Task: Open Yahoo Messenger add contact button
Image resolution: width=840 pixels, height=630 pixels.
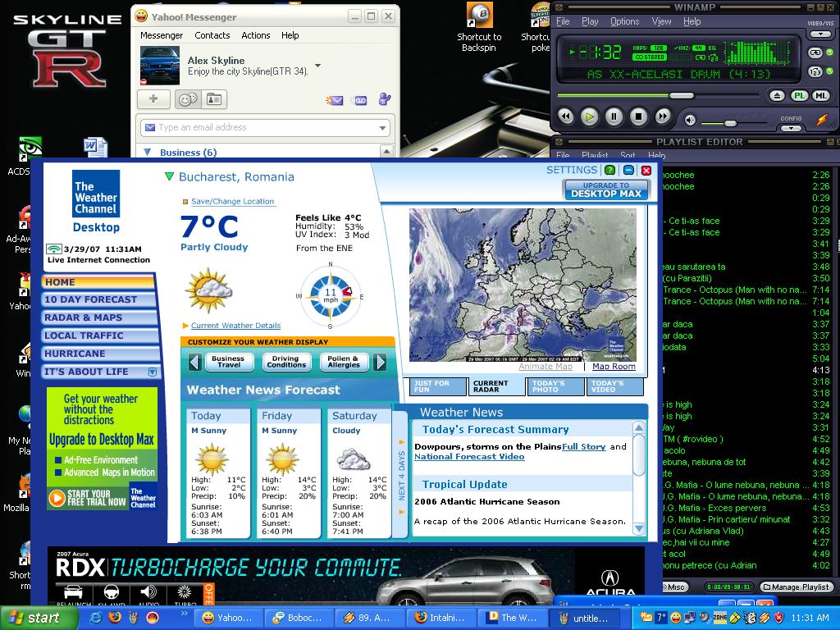Action: [x=153, y=99]
